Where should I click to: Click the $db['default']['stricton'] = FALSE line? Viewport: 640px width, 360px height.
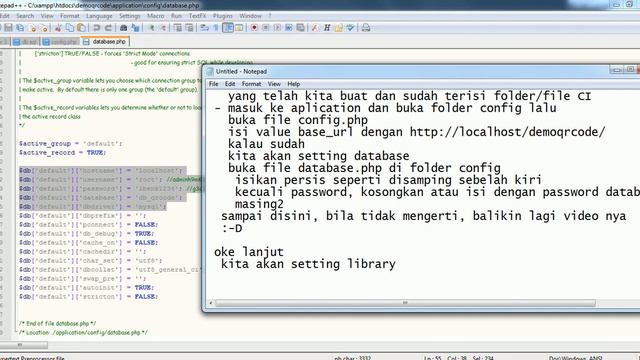point(88,296)
